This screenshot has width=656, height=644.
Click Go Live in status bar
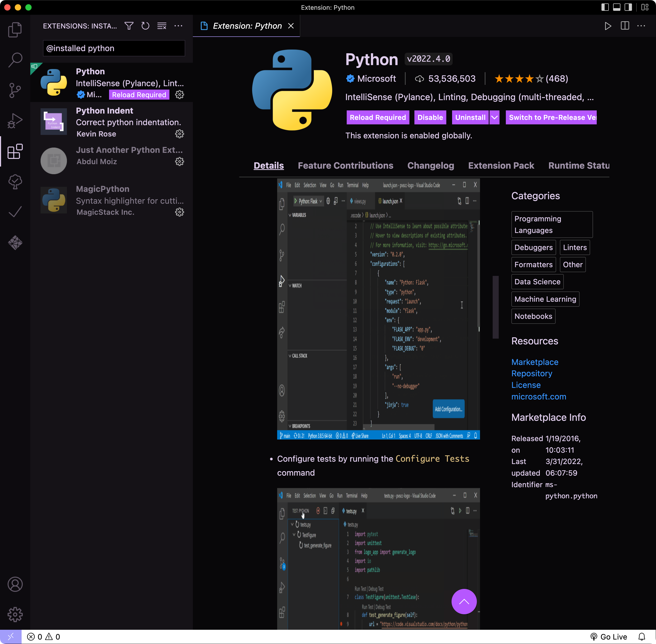coord(609,637)
